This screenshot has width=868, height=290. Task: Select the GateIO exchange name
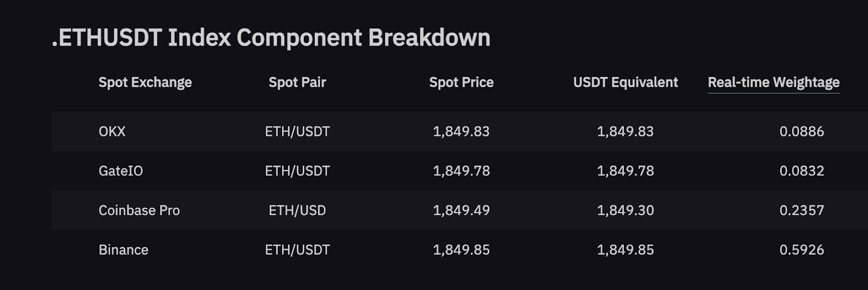[x=120, y=171]
